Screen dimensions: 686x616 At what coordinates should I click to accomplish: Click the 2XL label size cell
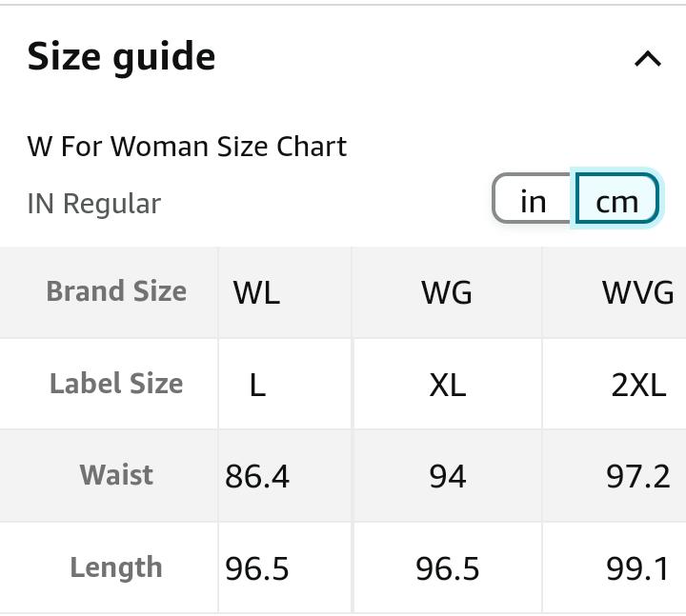point(637,385)
